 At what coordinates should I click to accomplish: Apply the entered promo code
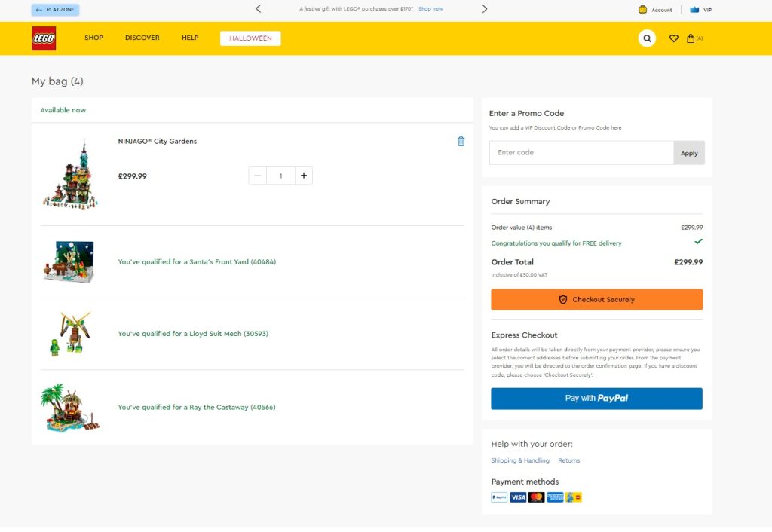689,153
